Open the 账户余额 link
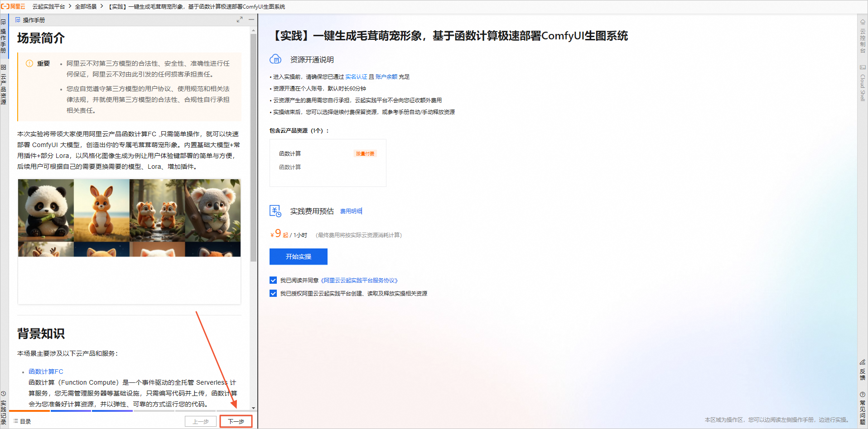This screenshot has width=868, height=429. (x=386, y=77)
